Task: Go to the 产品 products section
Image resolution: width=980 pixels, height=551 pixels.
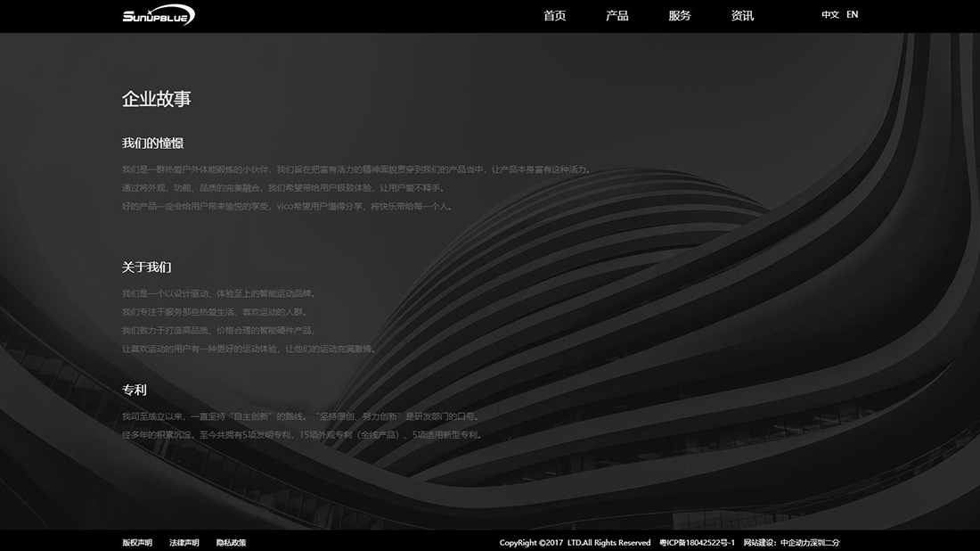Action: coord(617,16)
